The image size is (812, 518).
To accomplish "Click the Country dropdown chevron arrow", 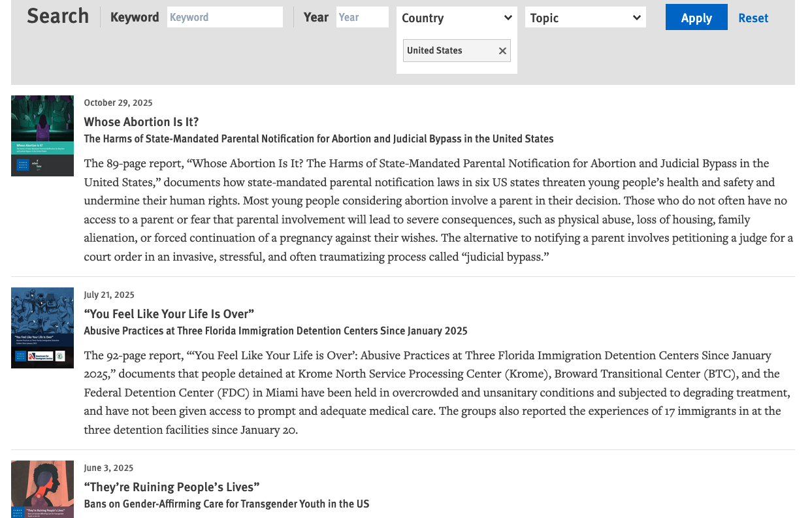I will pyautogui.click(x=508, y=18).
